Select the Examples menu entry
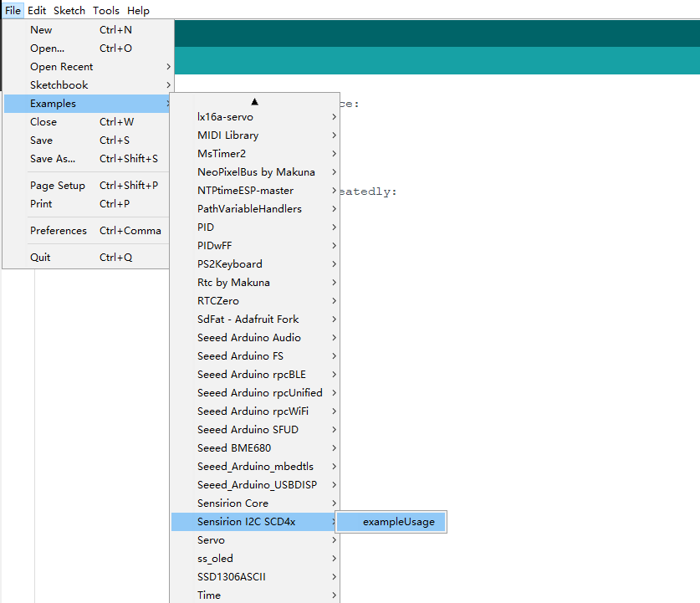 point(87,104)
